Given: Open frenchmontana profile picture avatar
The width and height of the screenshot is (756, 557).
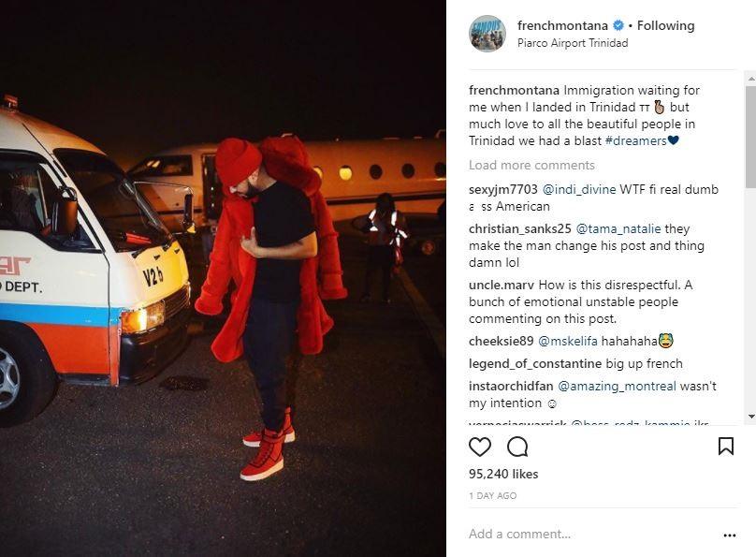Looking at the screenshot, I should (487, 34).
